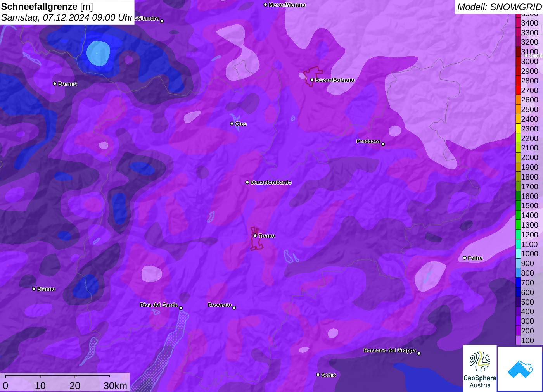Screen dimensions: 543x392
Task: Click the Bassano del Grappa marker dot
Action: pos(418,353)
